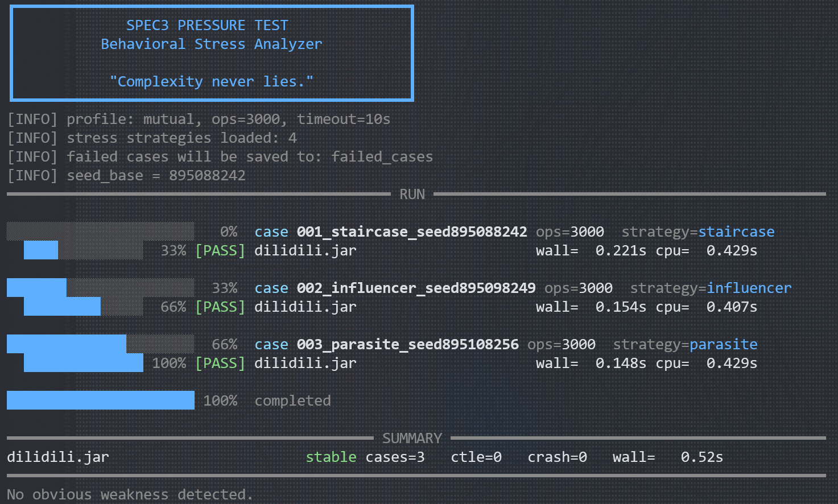Viewport: 838px width, 504px height.
Task: Click the SPEC3 PRESSURE TEST title
Action: coord(207,26)
